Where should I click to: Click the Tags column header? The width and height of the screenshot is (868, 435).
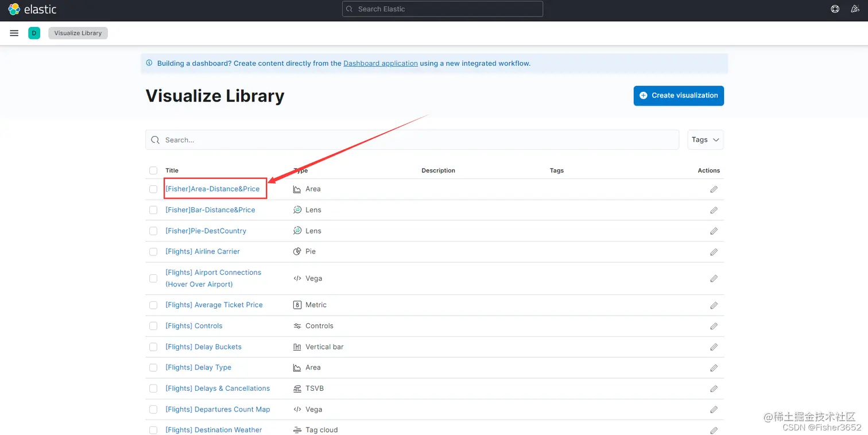click(557, 170)
